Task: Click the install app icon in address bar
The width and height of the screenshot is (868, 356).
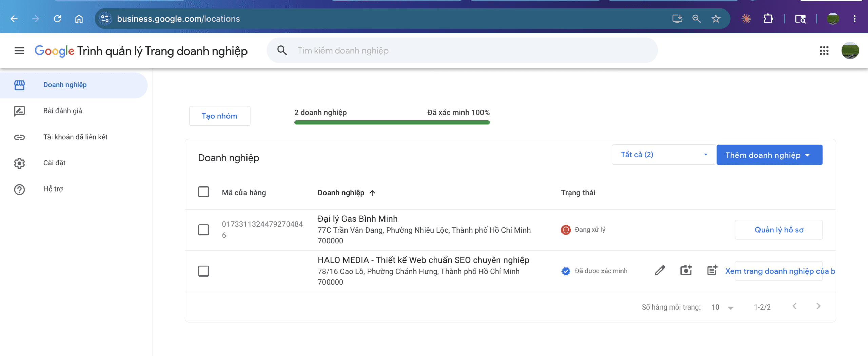Action: point(677,19)
